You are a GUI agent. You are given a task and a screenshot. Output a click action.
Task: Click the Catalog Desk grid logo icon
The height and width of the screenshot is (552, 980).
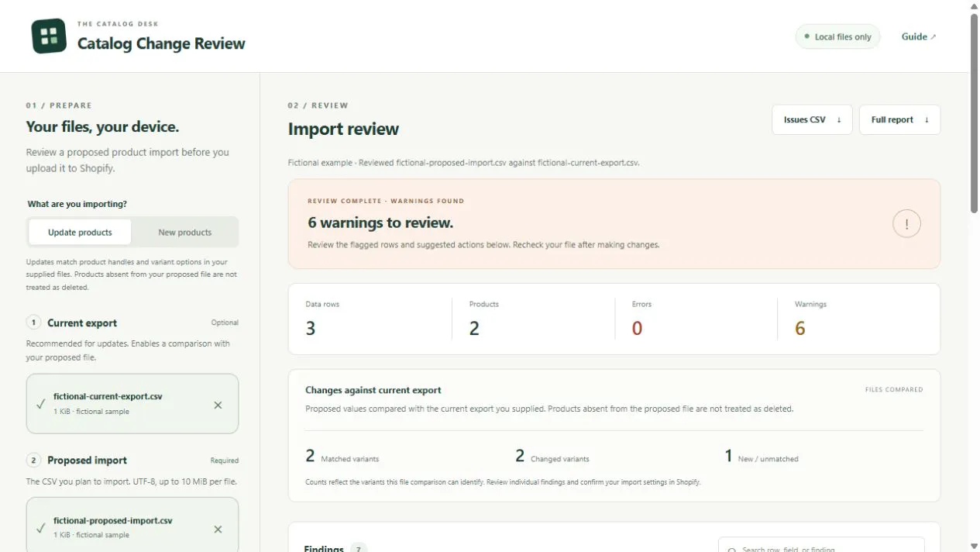49,36
